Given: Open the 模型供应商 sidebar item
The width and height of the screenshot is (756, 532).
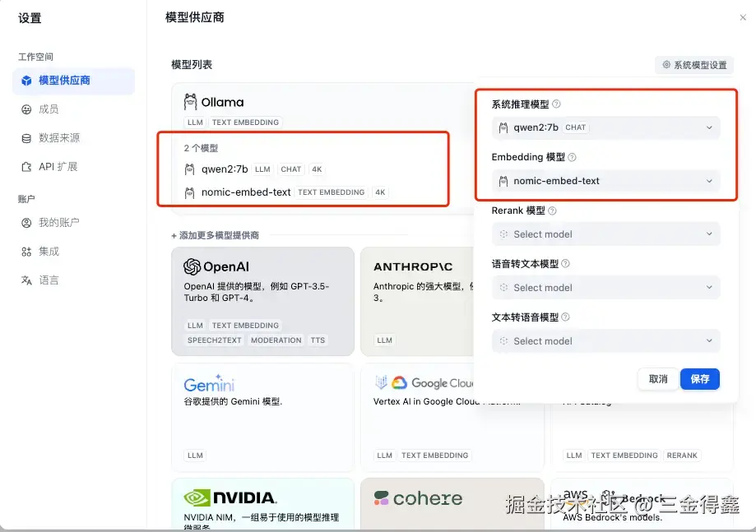Looking at the screenshot, I should point(73,81).
